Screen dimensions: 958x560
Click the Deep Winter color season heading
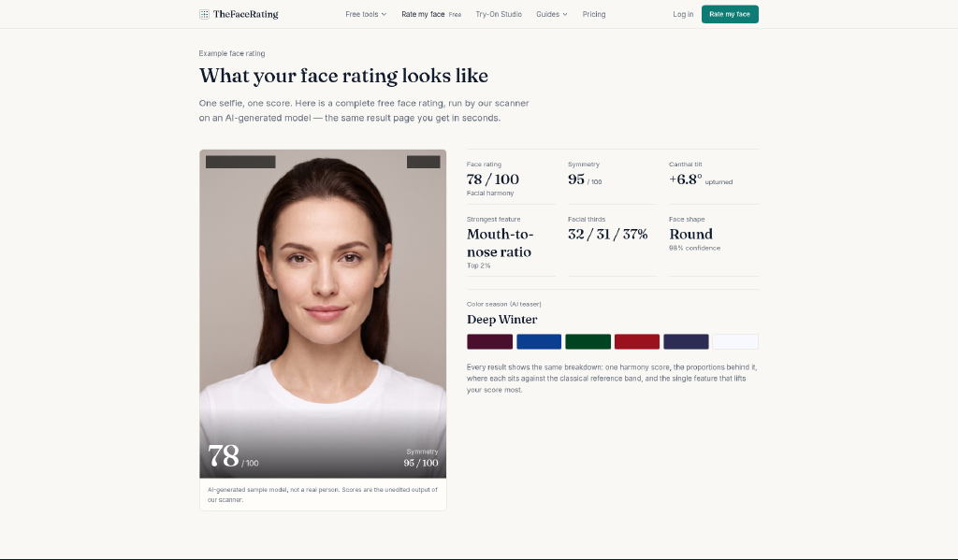(x=502, y=320)
